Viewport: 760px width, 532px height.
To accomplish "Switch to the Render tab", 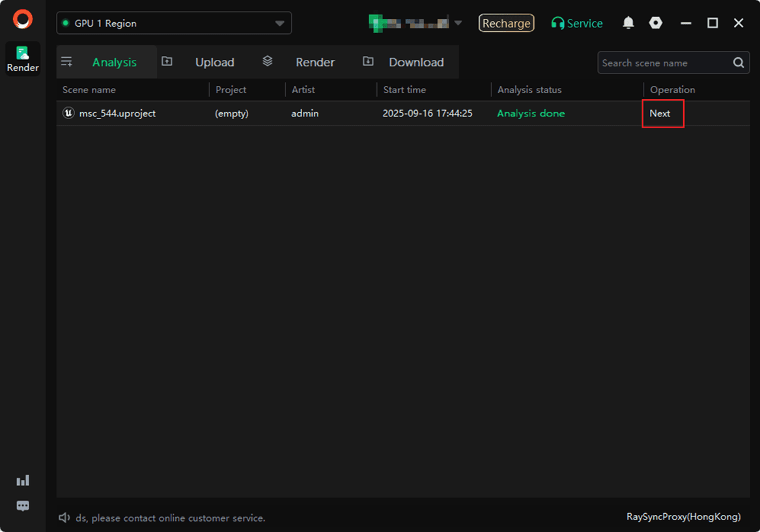I will point(315,63).
